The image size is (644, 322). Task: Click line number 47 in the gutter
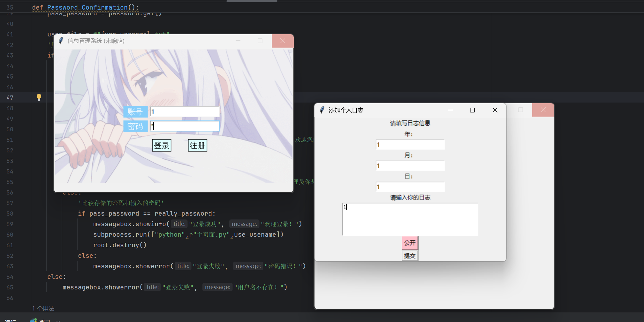pos(10,98)
